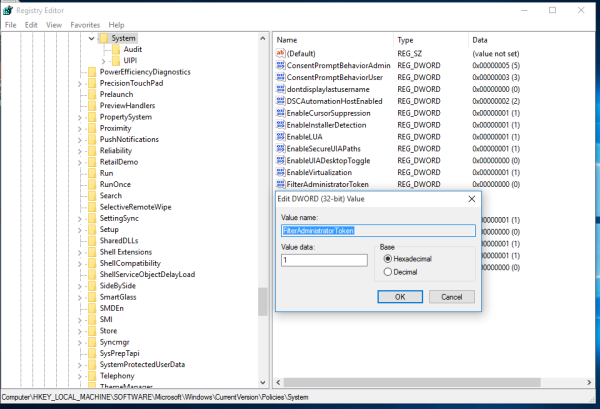Expand the Shell Extensions key
This screenshot has width=600, height=409.
point(80,252)
